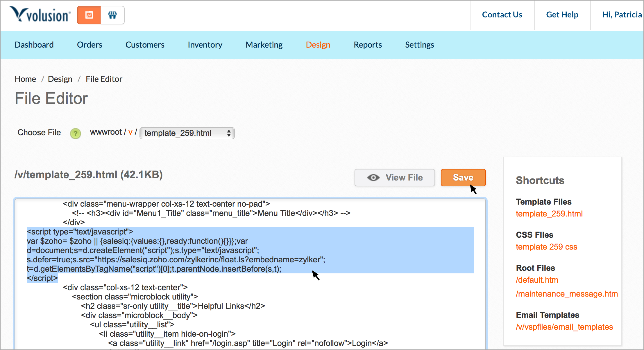This screenshot has width=644, height=350.
Task: Open the Customers menu
Action: 145,45
